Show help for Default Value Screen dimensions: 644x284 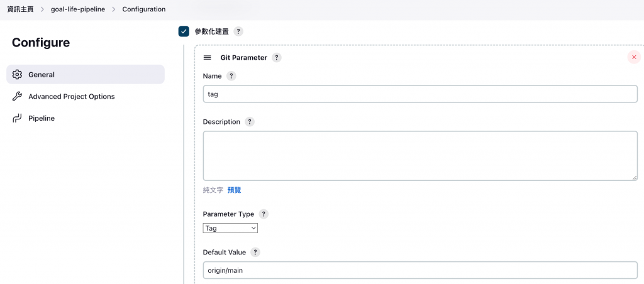pos(255,253)
